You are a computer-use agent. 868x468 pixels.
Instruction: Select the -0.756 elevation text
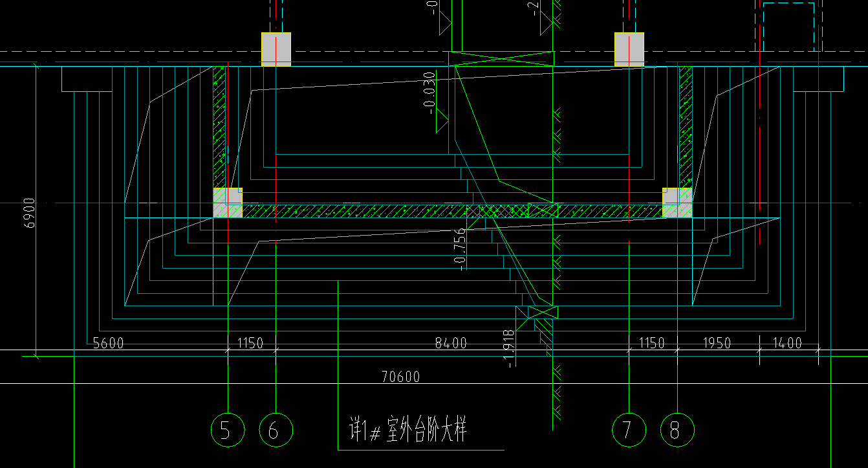[460, 249]
